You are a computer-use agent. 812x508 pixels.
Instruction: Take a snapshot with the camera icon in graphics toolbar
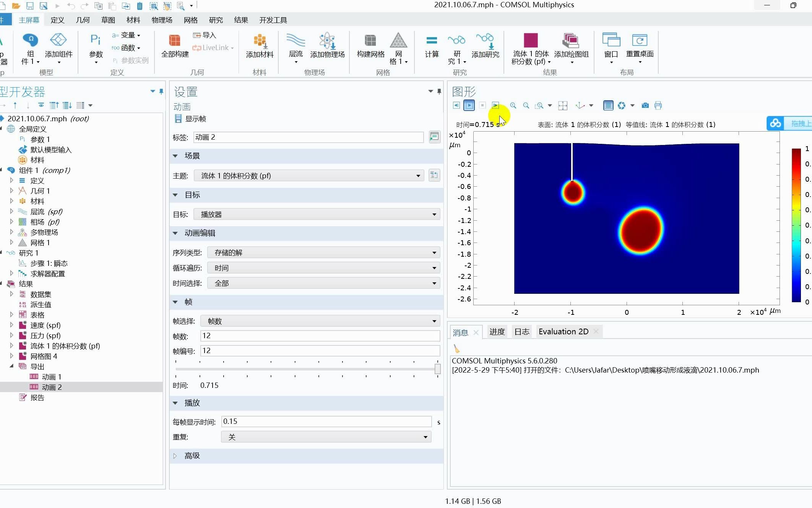tap(645, 106)
